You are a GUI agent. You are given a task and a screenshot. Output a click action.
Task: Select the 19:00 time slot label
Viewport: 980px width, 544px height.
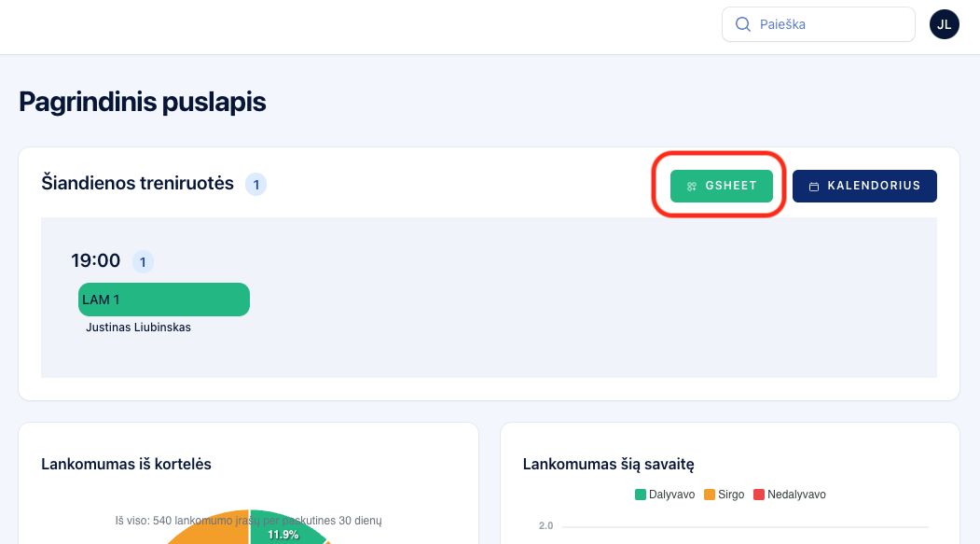[96, 261]
